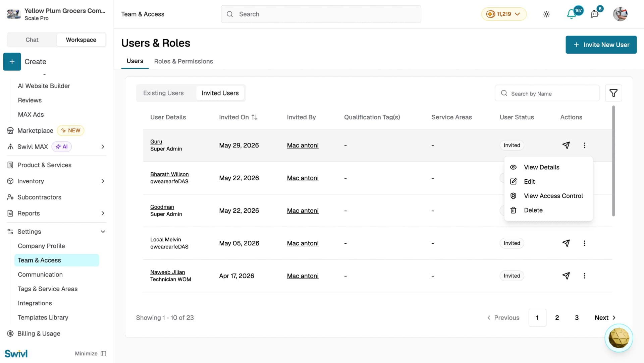Screen dimensions: 644x363
Task: Open Templates Library
Action: pyautogui.click(x=43, y=318)
